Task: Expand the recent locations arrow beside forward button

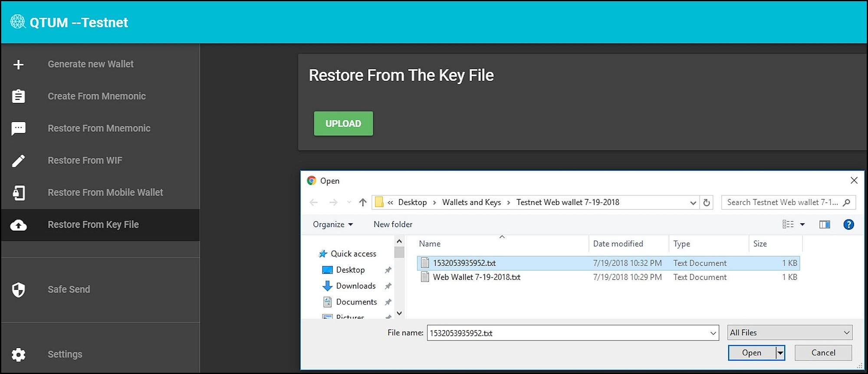Action: pyautogui.click(x=349, y=202)
